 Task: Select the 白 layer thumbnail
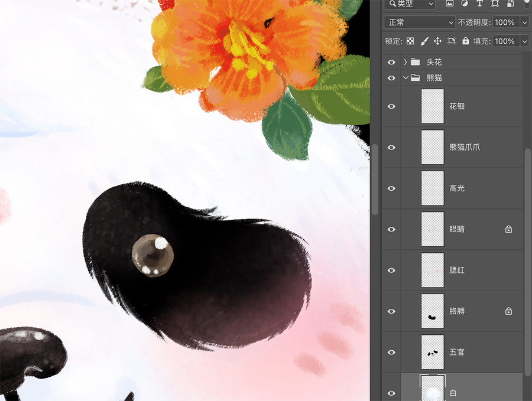point(432,389)
